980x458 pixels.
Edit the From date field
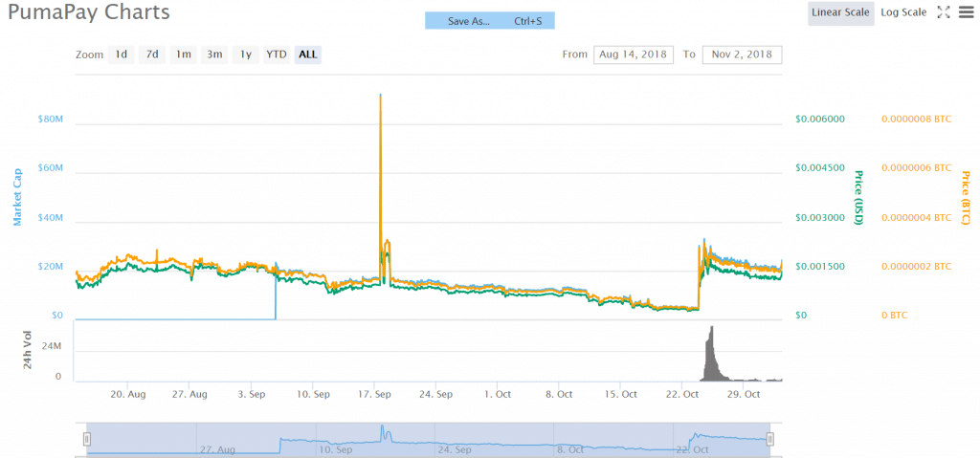633,55
